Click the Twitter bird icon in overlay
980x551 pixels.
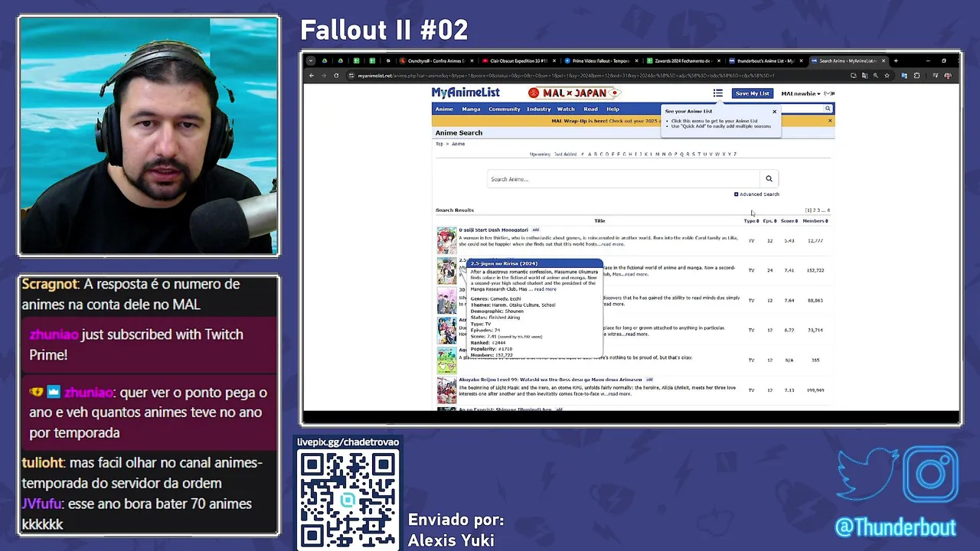pyautogui.click(x=867, y=474)
